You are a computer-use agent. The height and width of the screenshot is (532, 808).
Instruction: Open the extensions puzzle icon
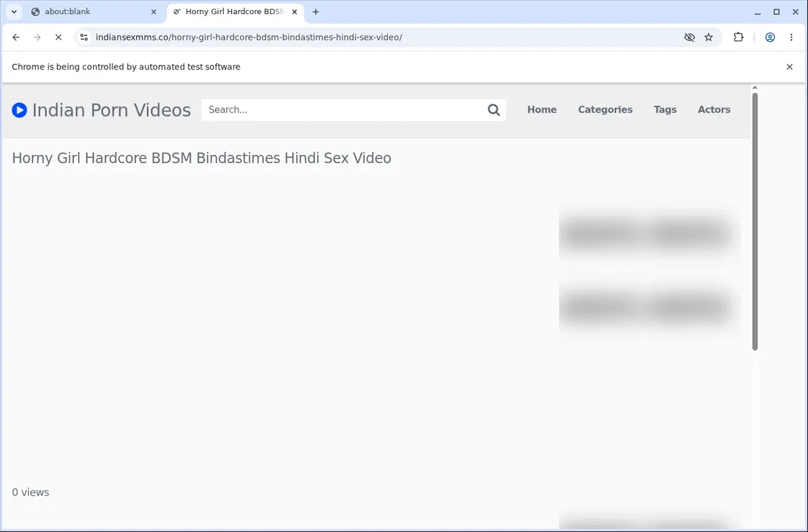739,38
